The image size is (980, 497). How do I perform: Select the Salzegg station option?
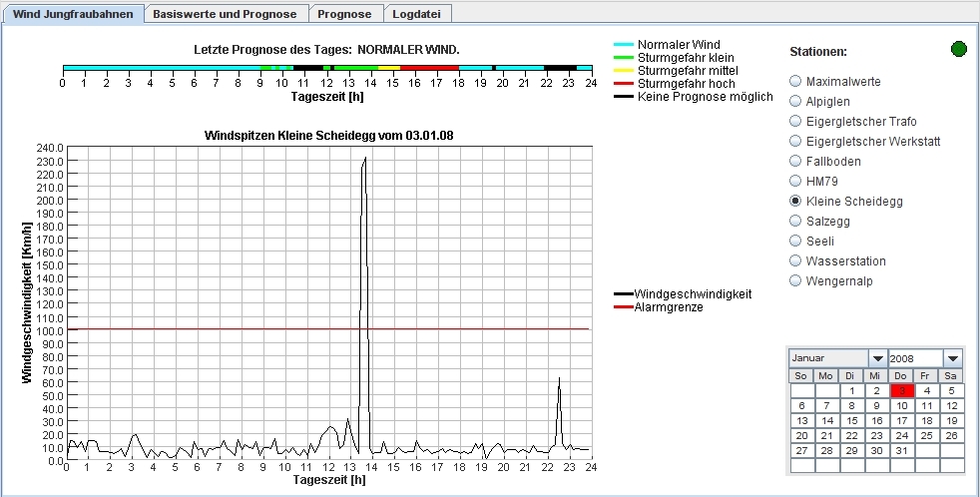pyautogui.click(x=795, y=222)
